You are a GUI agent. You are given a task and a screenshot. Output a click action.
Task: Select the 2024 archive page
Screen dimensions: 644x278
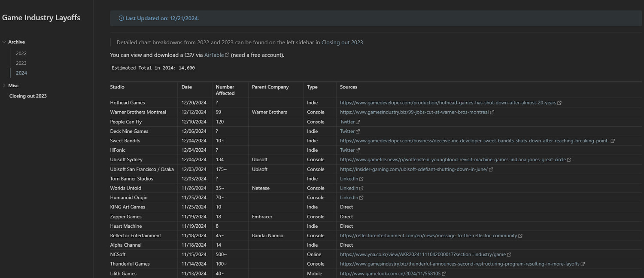[x=21, y=73]
